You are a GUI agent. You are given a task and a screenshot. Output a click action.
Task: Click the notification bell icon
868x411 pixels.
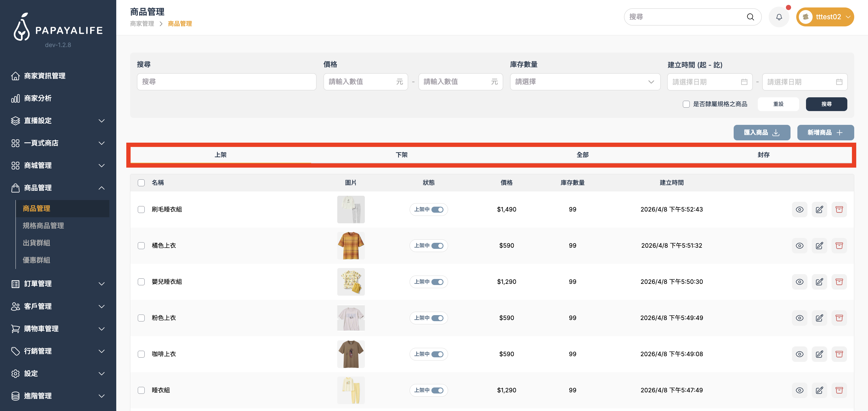(779, 17)
